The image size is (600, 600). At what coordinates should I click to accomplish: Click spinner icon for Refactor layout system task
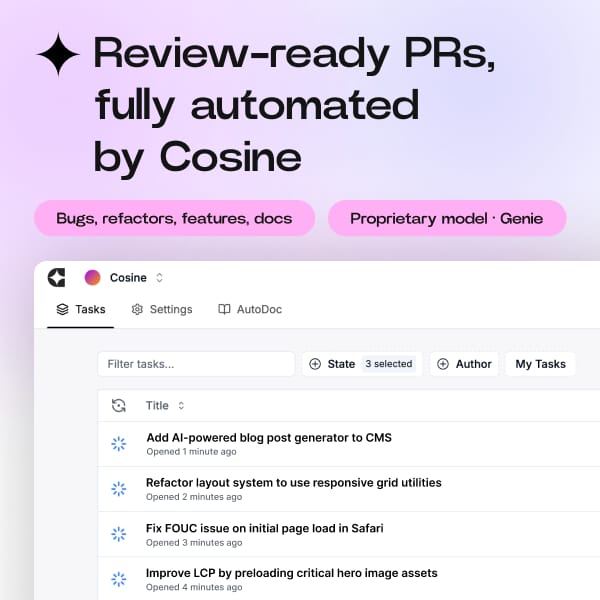tap(119, 489)
